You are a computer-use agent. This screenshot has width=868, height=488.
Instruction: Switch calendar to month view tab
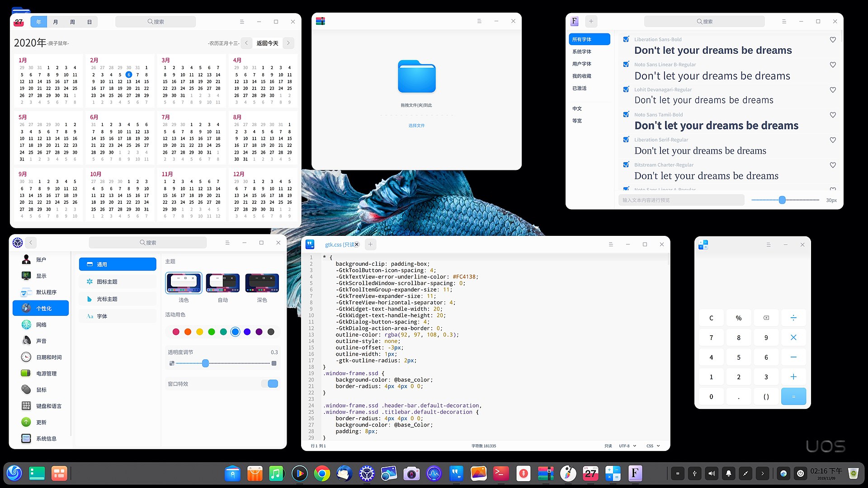click(56, 22)
